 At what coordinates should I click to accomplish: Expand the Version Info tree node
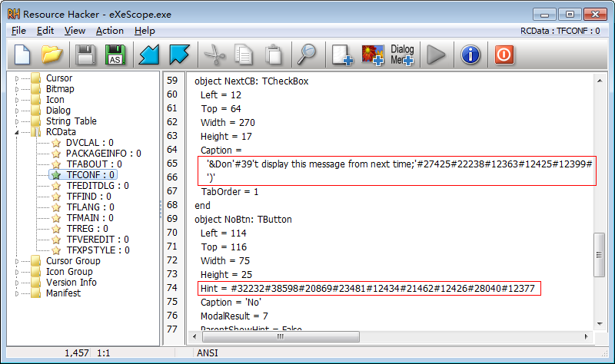click(17, 283)
